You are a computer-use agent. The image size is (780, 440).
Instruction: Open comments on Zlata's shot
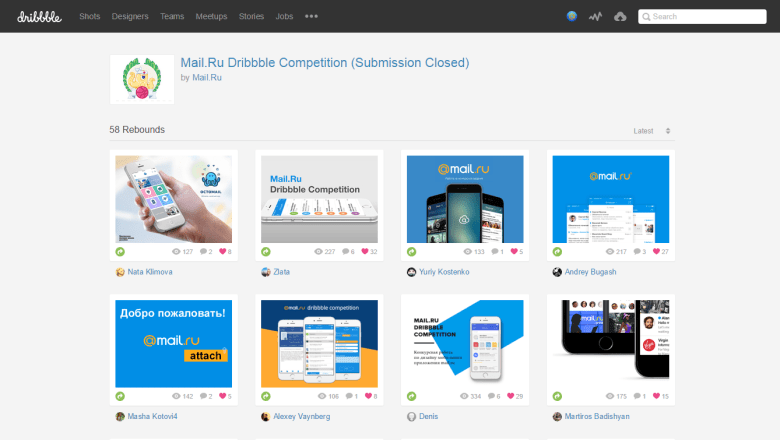(348, 252)
